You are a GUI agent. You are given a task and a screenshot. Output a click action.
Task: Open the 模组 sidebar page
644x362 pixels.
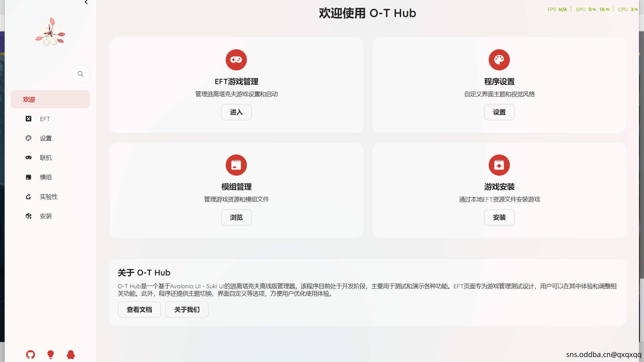click(50, 177)
